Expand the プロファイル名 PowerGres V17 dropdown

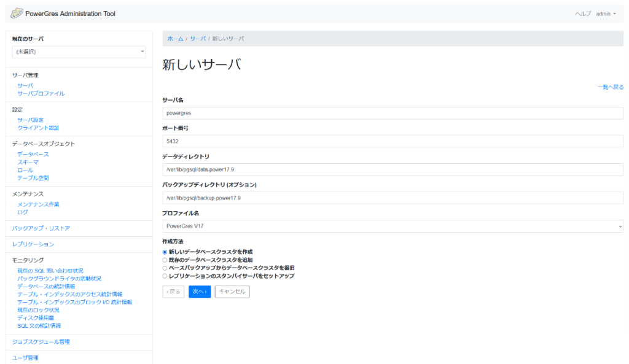tap(393, 226)
